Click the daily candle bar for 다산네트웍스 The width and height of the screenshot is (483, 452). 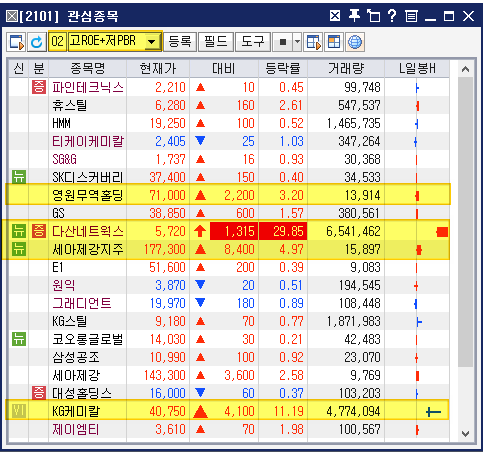coord(442,232)
